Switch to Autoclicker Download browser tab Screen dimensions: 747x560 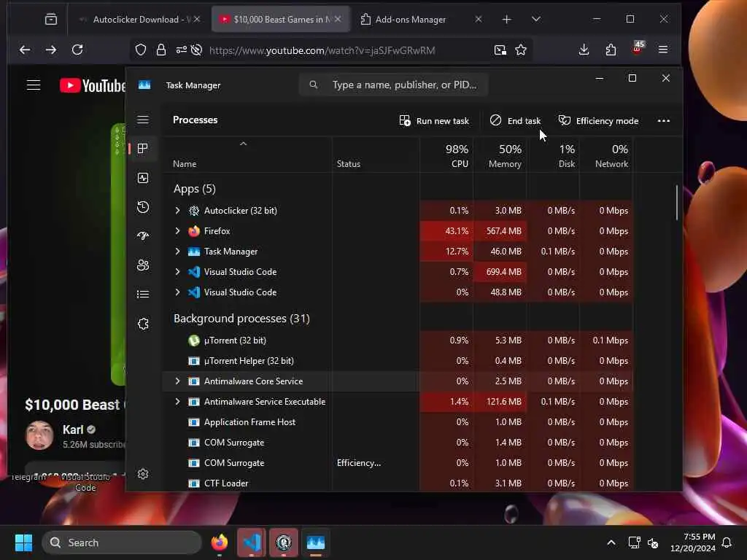138,20
